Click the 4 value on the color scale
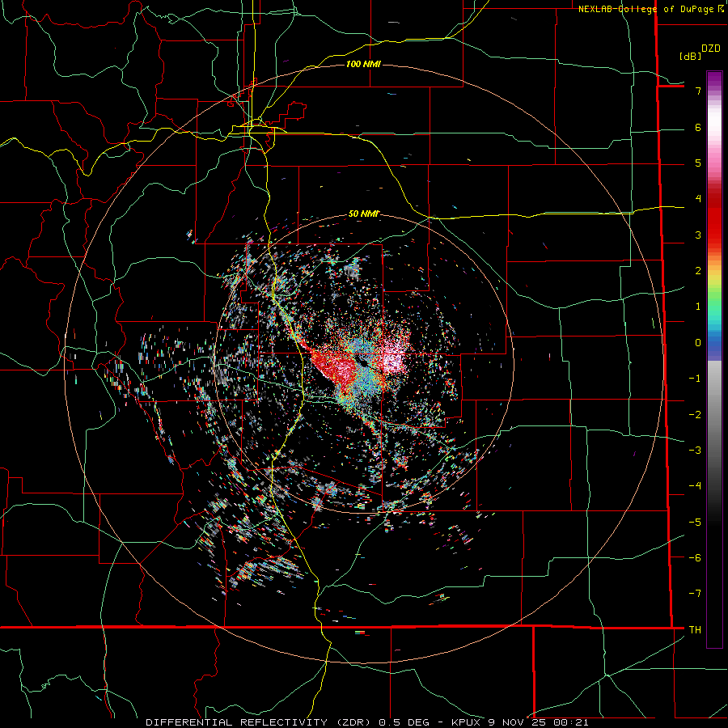This screenshot has height=728, width=728. (x=698, y=199)
